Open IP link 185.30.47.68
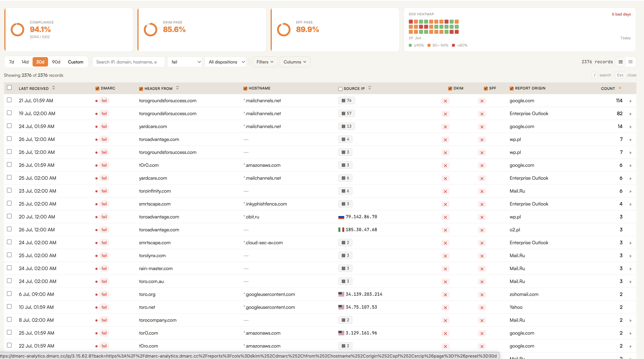 (361, 230)
